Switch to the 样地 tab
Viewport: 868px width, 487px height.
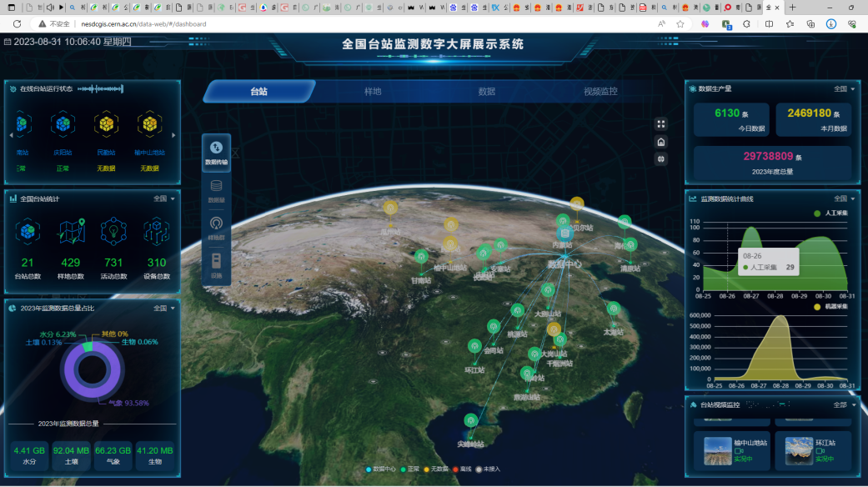tap(373, 92)
